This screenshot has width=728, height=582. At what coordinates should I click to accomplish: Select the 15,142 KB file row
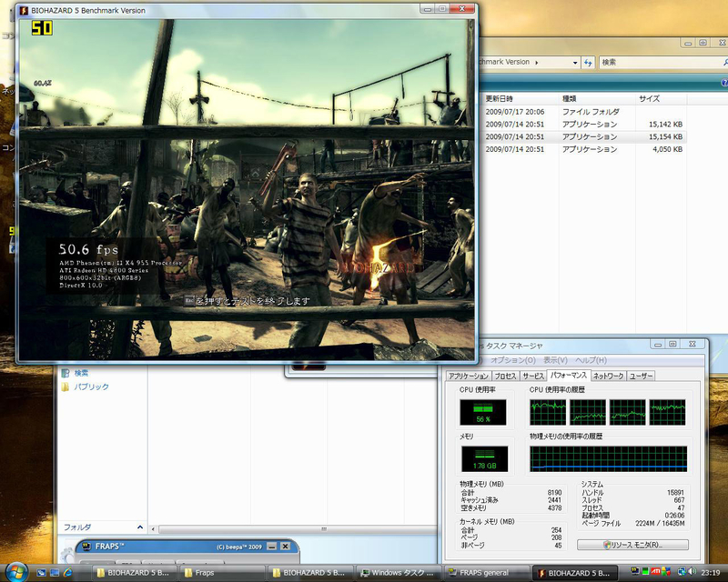[x=583, y=125]
